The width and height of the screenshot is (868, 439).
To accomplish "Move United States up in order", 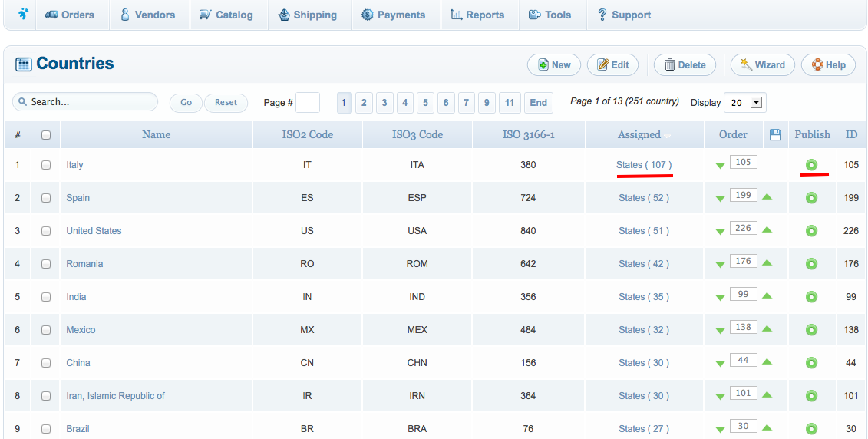I will click(767, 229).
